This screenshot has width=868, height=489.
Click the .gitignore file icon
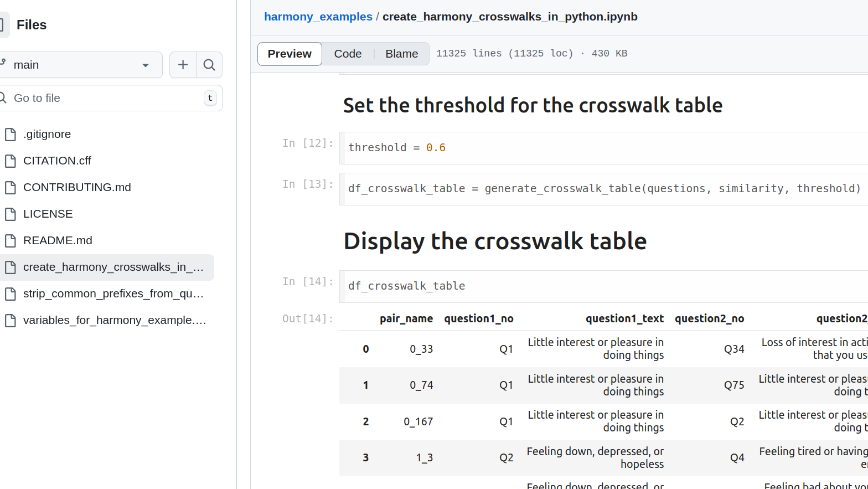(11, 134)
